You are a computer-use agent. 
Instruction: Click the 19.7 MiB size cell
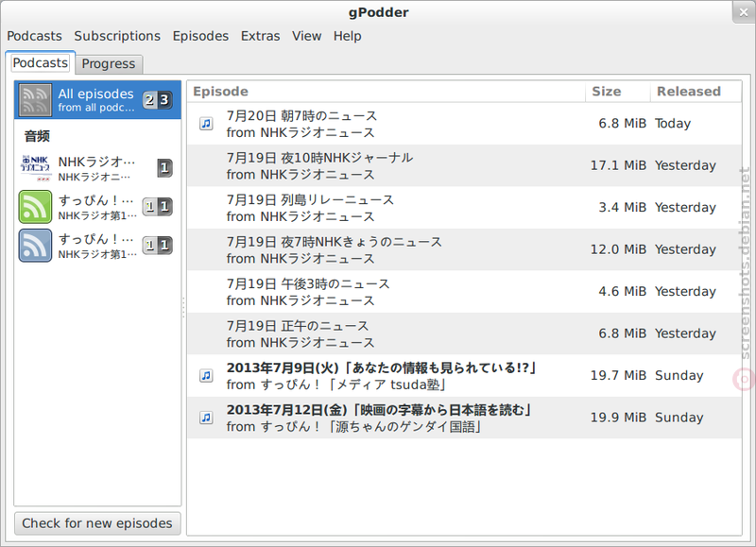click(618, 375)
